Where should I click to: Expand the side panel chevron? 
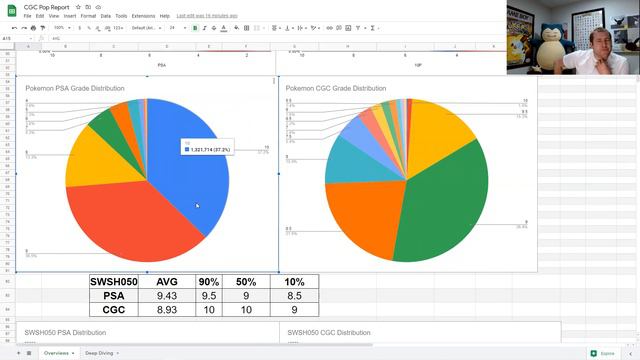coord(630,353)
